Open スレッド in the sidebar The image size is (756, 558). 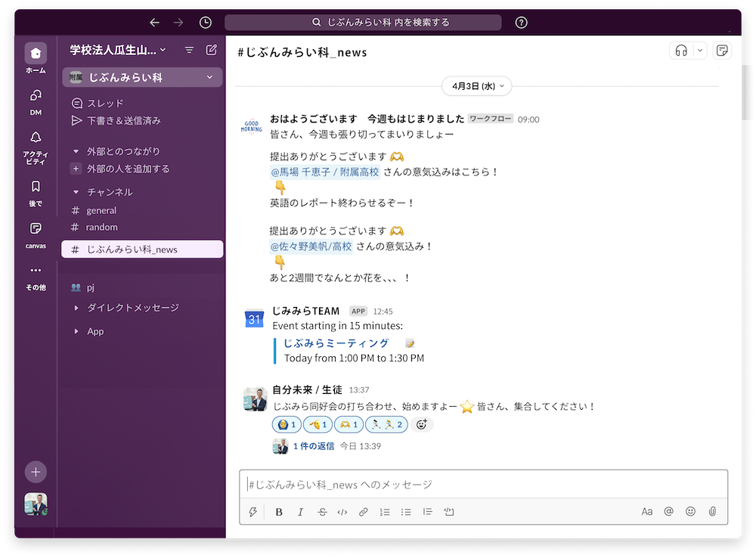click(x=98, y=104)
